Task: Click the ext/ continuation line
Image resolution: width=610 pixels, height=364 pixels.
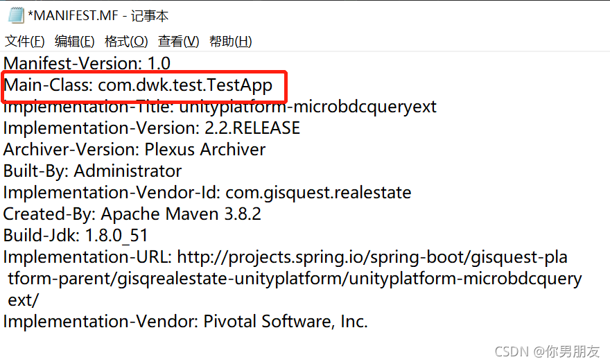Action: point(24,300)
